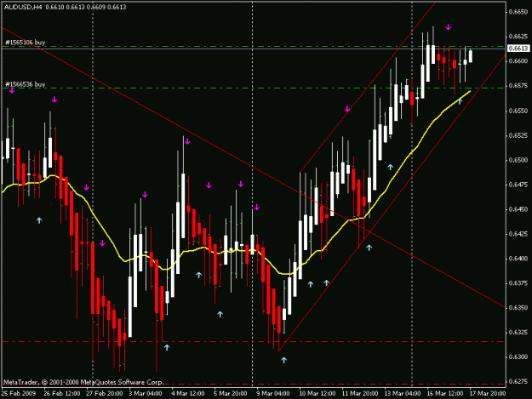This screenshot has width=532, height=399.
Task: Click the 16 Mar 12:00 time label
Action: (445, 394)
